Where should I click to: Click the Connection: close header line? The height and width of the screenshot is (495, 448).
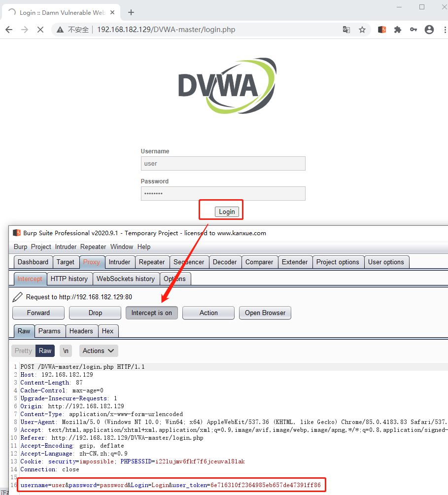tap(50, 469)
